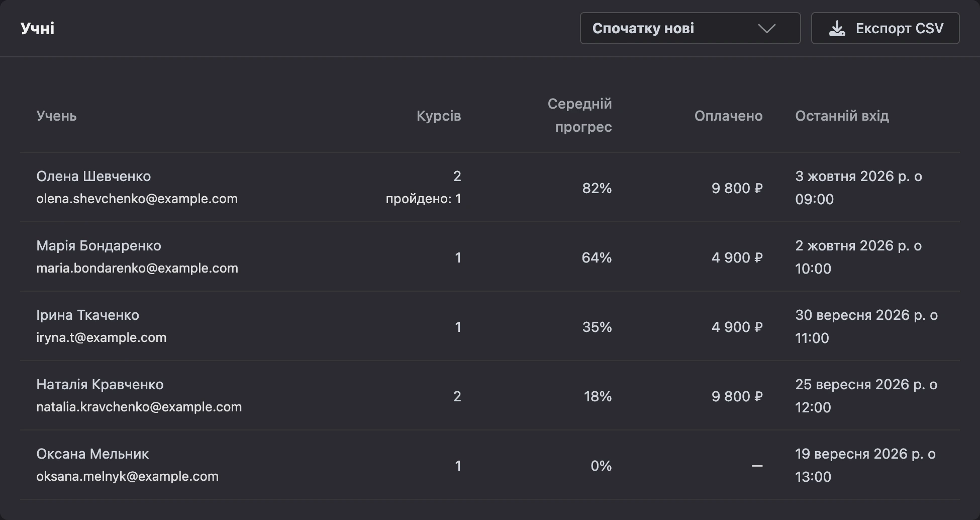Click the chevron arrow of the sort dropdown
This screenshot has height=520, width=980.
(767, 29)
